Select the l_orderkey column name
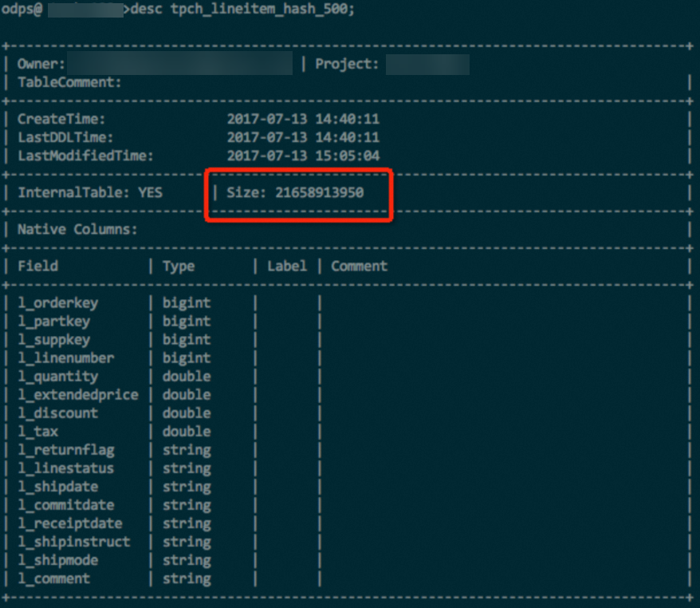700x608 pixels. pyautogui.click(x=57, y=302)
